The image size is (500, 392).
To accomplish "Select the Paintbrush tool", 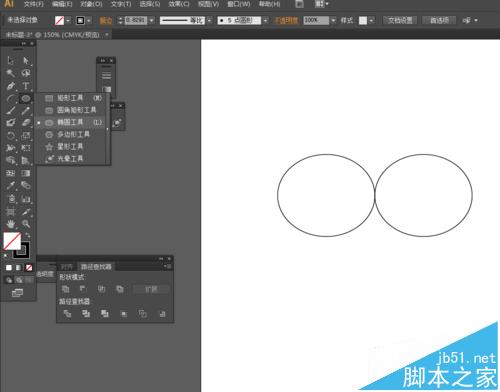I will click(x=11, y=111).
